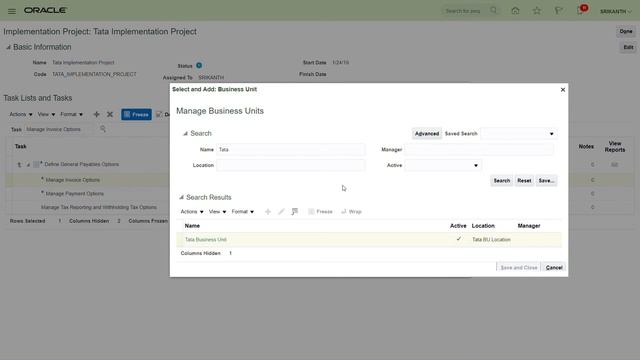Click the Manager search field
Image resolution: width=640 pixels, height=360 pixels.
point(479,149)
